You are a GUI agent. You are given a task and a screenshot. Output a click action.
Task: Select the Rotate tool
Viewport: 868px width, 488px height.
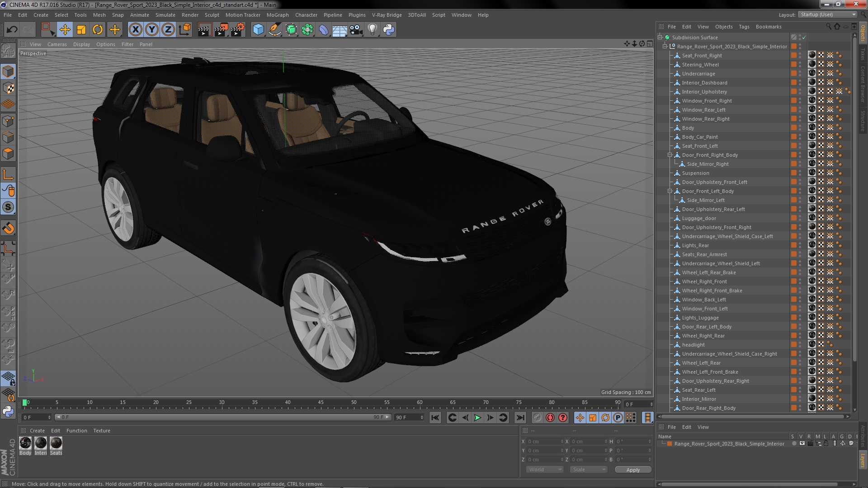[x=98, y=30]
